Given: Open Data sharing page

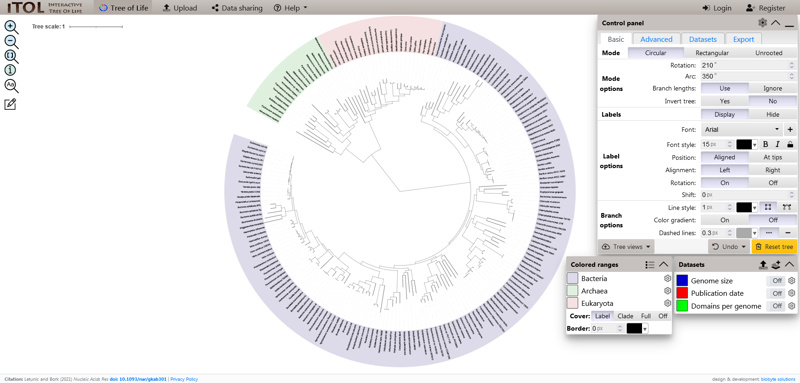Looking at the screenshot, I should [x=237, y=8].
